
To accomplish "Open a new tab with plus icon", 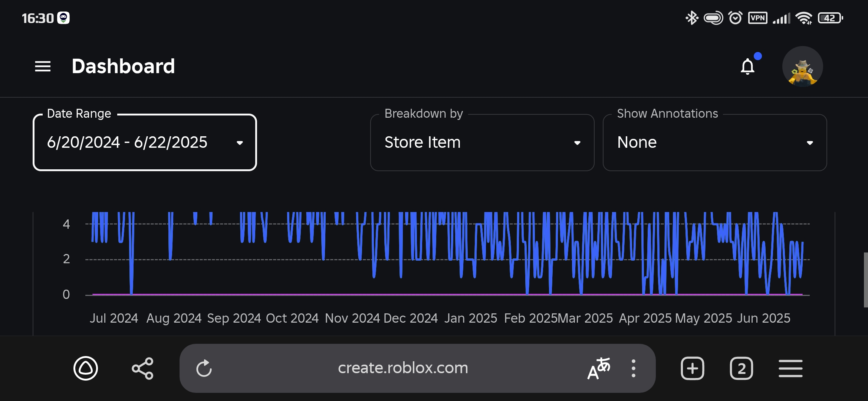I will click(692, 368).
